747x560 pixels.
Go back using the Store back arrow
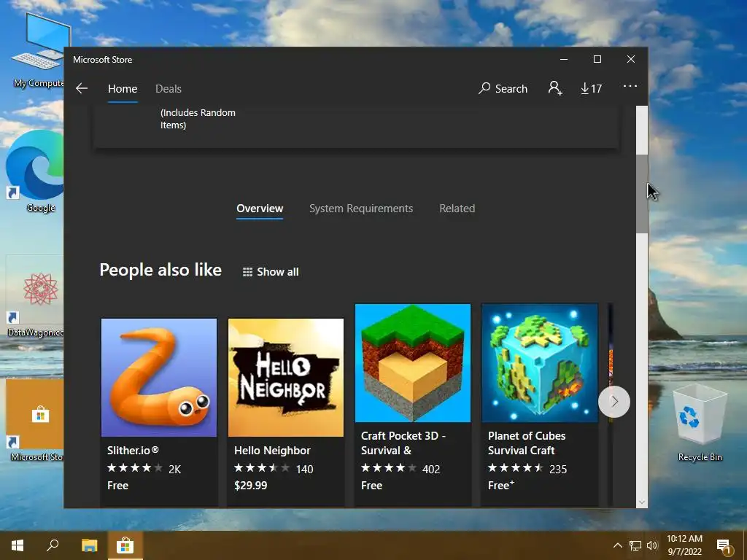pos(82,88)
